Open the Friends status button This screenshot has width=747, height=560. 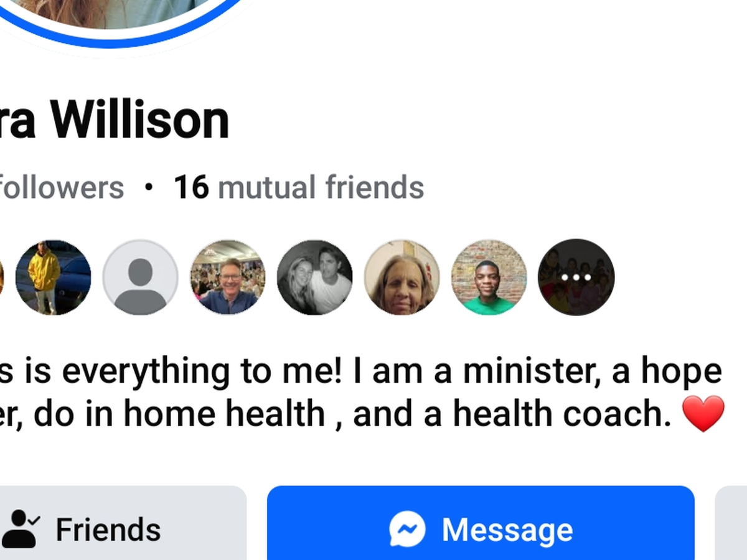click(123, 523)
